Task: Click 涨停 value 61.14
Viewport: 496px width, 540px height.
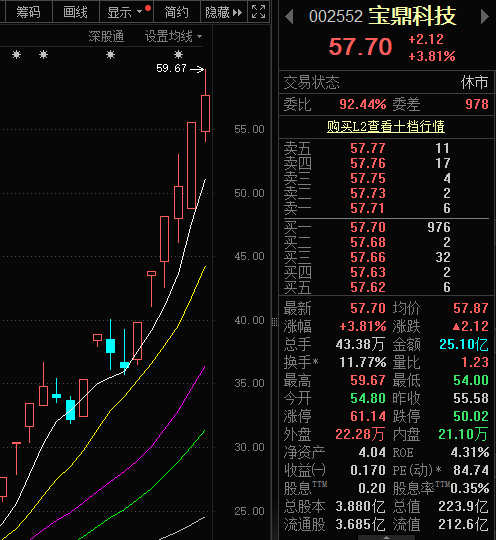Action: (x=368, y=416)
